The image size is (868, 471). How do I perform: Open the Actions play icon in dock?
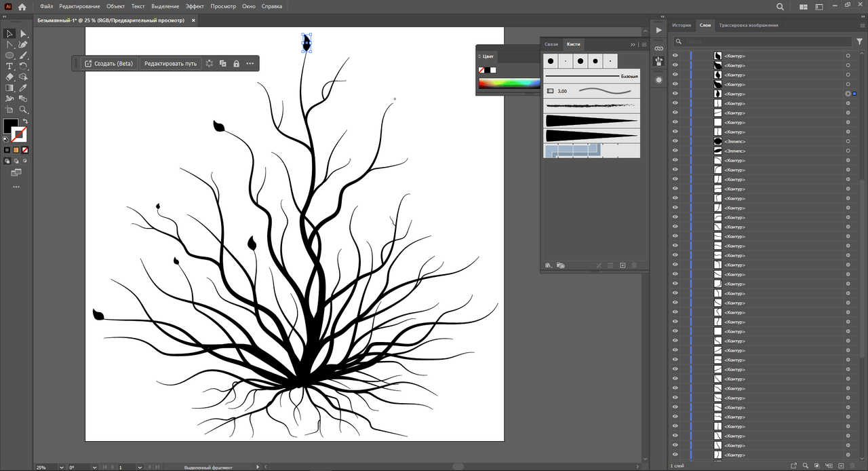(x=658, y=31)
